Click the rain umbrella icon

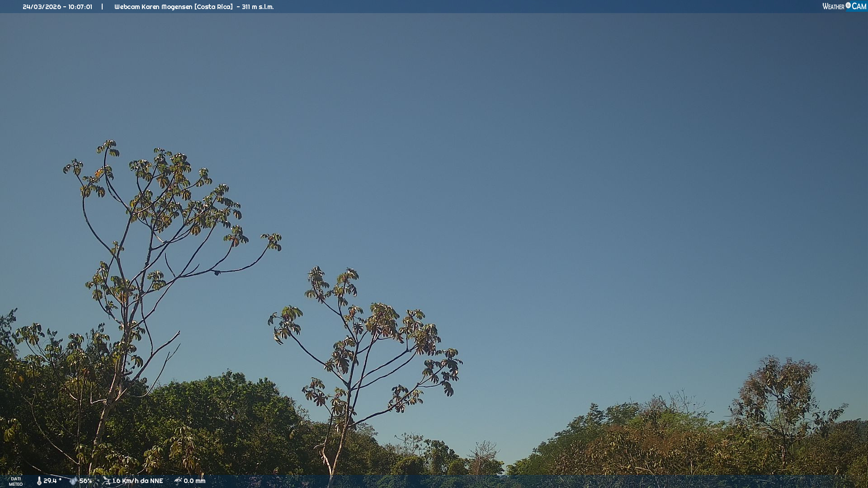178,481
